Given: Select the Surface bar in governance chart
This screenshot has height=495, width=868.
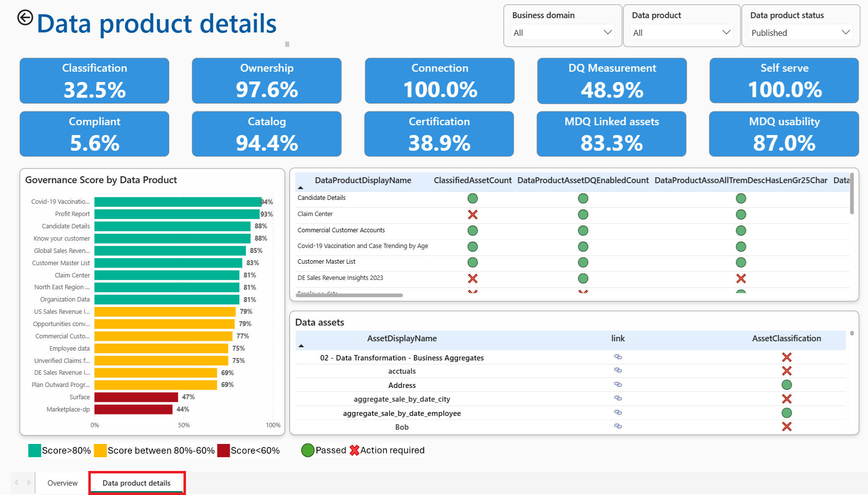Looking at the screenshot, I should [136, 397].
